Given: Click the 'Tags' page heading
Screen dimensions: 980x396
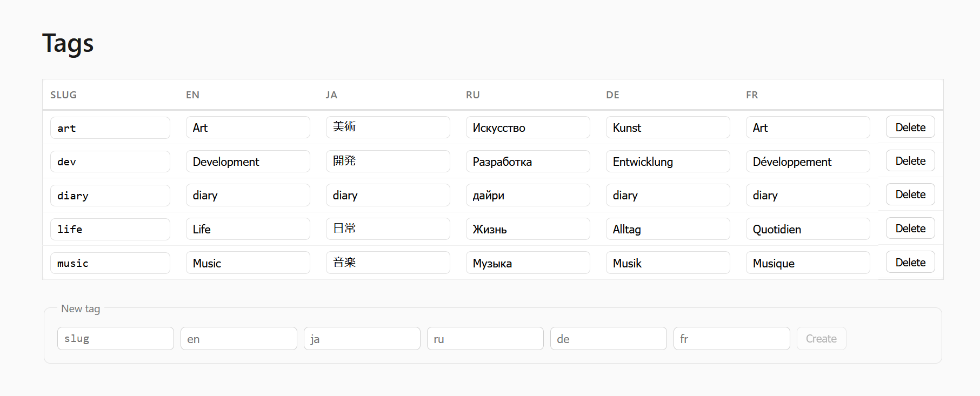Looking at the screenshot, I should click(x=68, y=43).
